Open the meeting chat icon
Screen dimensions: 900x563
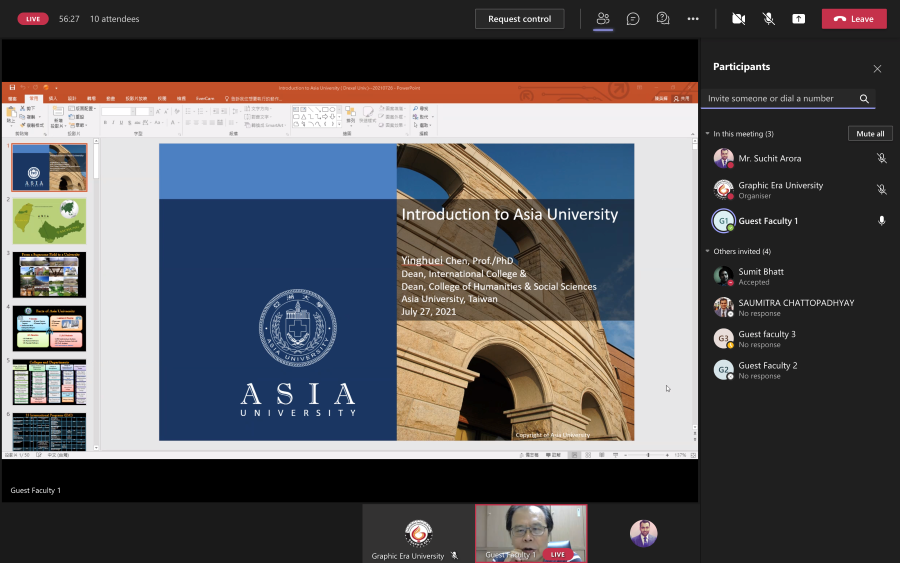click(633, 18)
